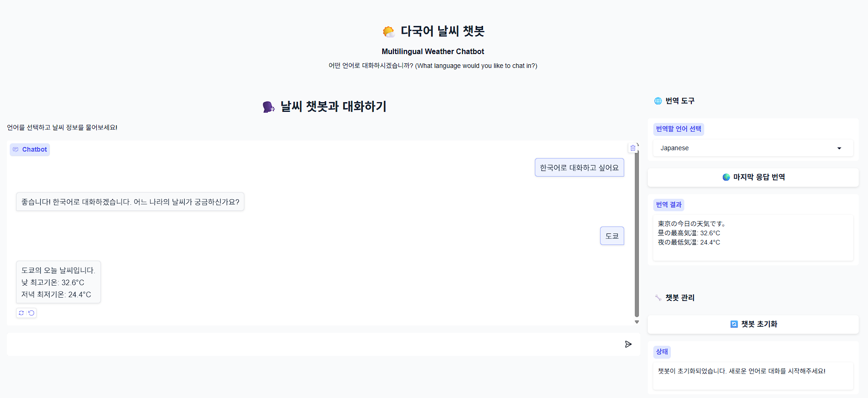Click the Tokyo weather response bubble
This screenshot has height=398, width=868.
pos(58,282)
